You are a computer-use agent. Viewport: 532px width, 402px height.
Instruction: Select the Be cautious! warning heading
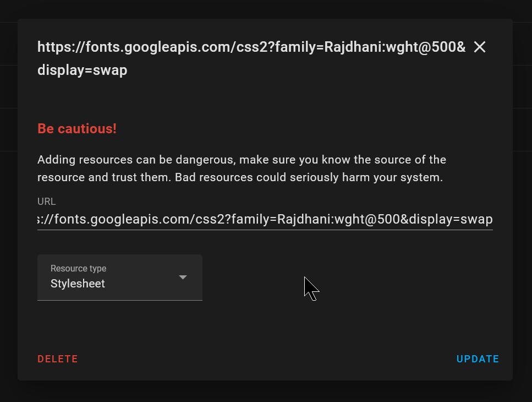[77, 128]
